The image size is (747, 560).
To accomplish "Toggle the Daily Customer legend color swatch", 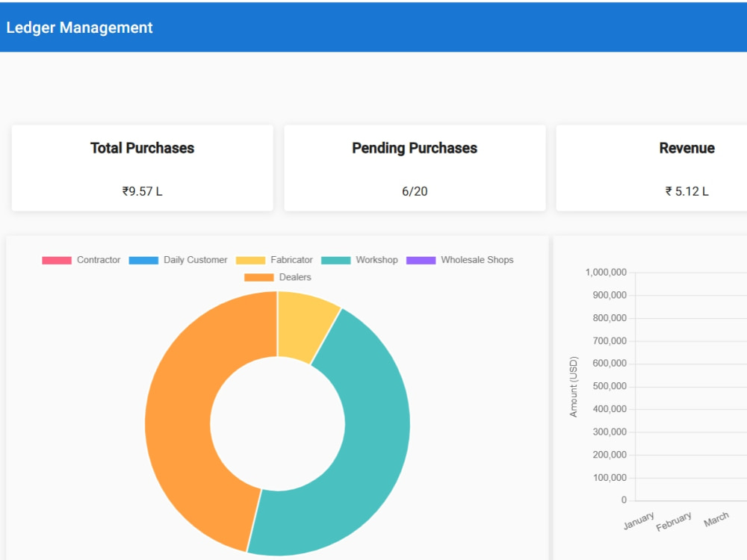I will point(143,260).
